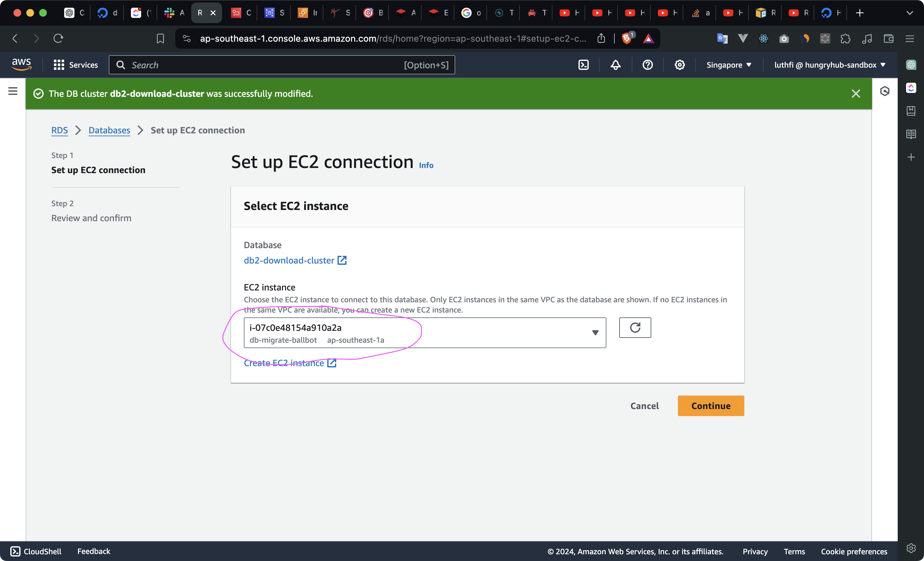The height and width of the screenshot is (561, 924).
Task: Go to Databases breadcrumb link
Action: pyautogui.click(x=109, y=130)
